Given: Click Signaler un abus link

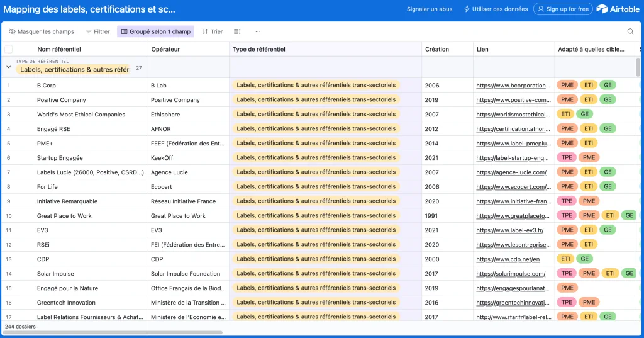Looking at the screenshot, I should [430, 9].
